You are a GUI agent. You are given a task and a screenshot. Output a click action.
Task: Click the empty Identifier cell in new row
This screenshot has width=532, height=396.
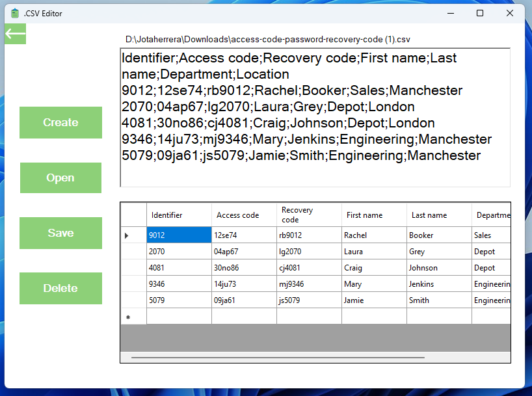tap(179, 317)
